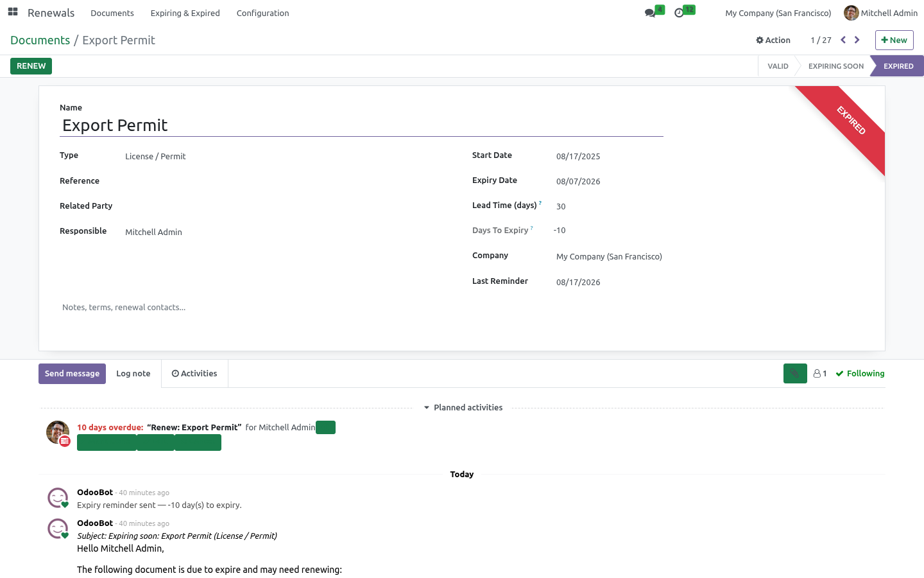Open the conversations chat bubble icon
Image resolution: width=924 pixels, height=578 pixels.
click(x=651, y=13)
